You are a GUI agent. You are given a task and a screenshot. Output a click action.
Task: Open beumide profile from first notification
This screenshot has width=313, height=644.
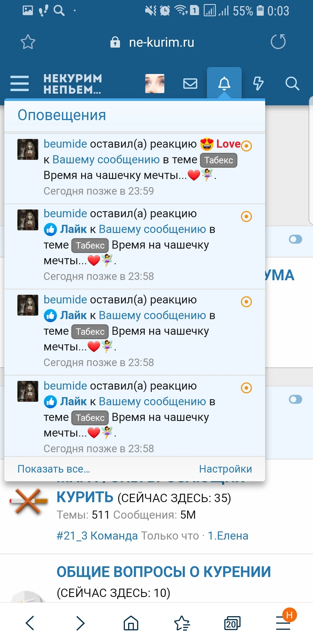click(65, 144)
